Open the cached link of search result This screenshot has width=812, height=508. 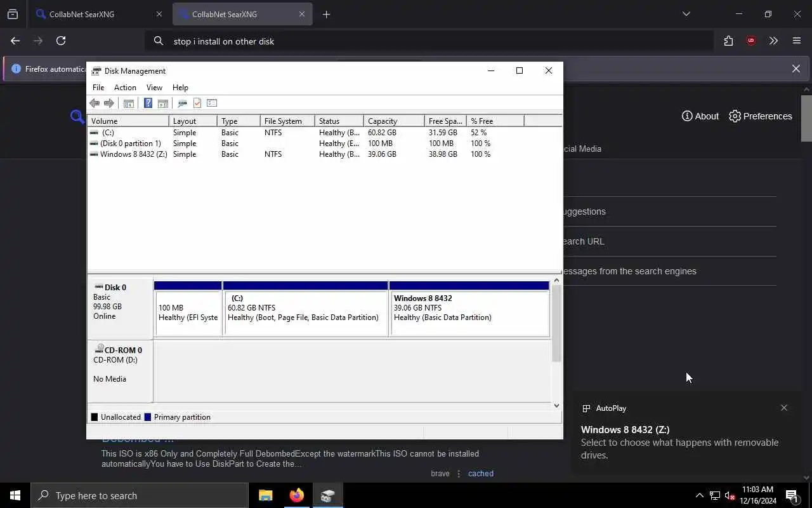pyautogui.click(x=481, y=473)
